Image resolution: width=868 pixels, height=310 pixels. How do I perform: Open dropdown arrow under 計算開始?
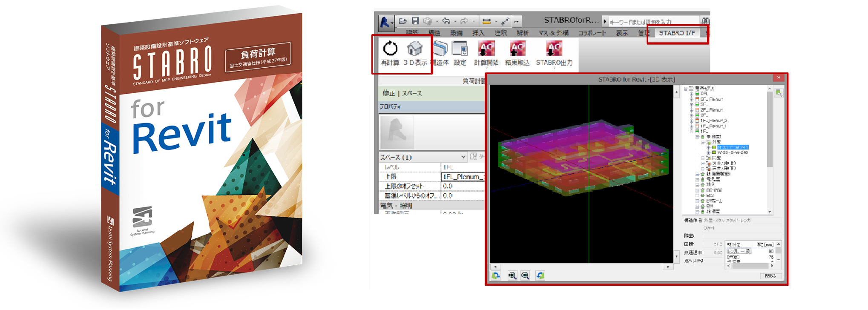point(486,68)
